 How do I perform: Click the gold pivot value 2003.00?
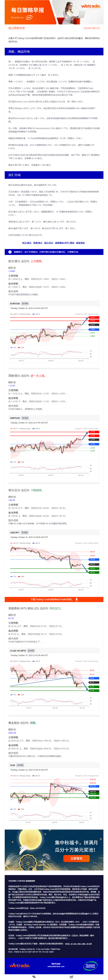[12, 733]
